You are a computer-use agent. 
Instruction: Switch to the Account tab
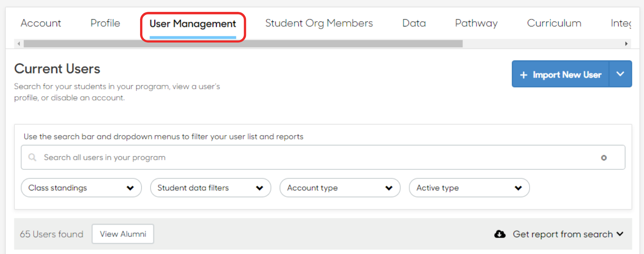click(x=41, y=23)
